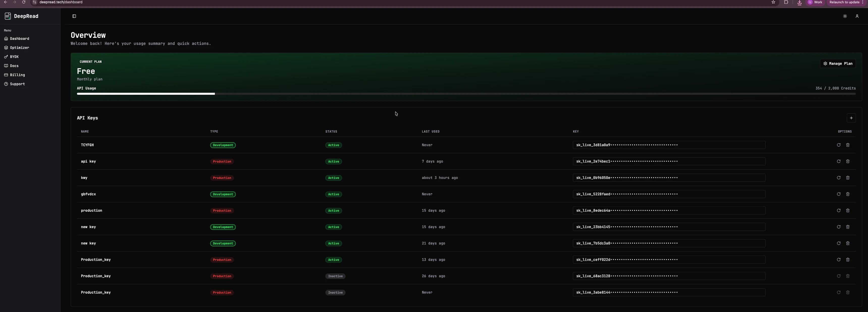Open the BYOK section
Viewport: 868px width, 312px height.
tap(14, 56)
